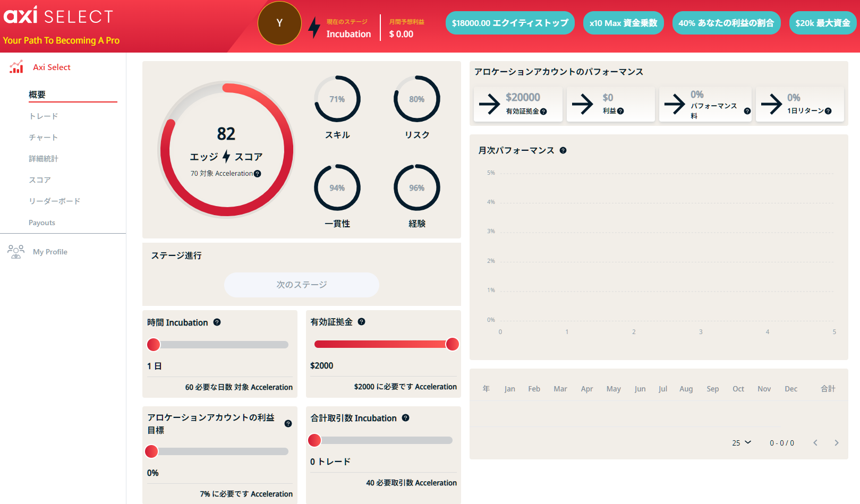The image size is (860, 504).
Task: Click the My Profile people icon
Action: pos(16,252)
